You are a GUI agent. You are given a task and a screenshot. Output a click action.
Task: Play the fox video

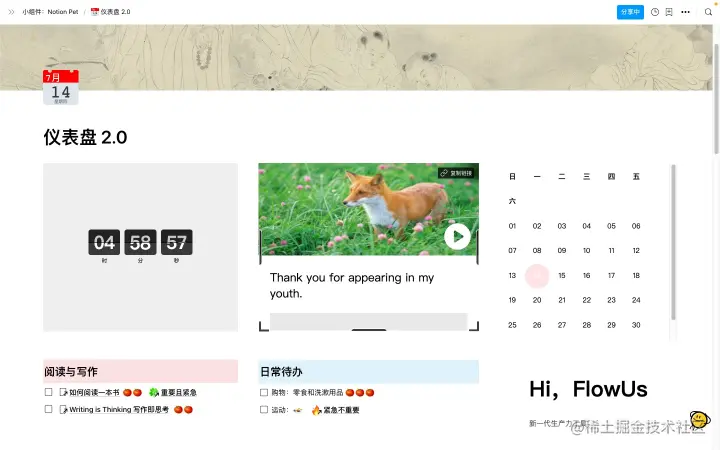point(457,236)
